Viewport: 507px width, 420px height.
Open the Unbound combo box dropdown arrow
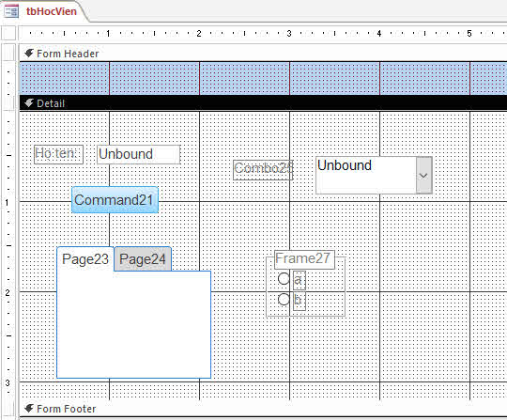(x=423, y=176)
